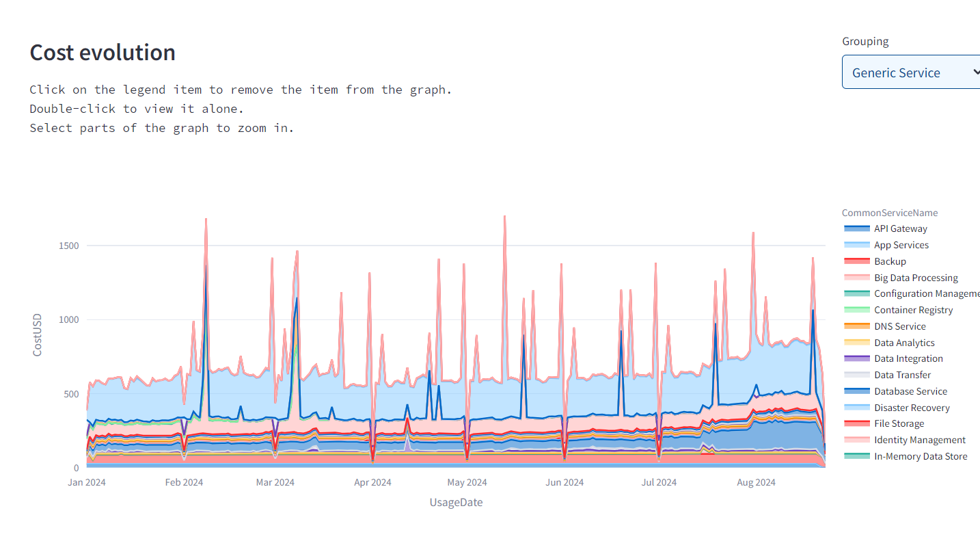This screenshot has width=980, height=541.
Task: Select Identity Management legend label
Action: (919, 440)
